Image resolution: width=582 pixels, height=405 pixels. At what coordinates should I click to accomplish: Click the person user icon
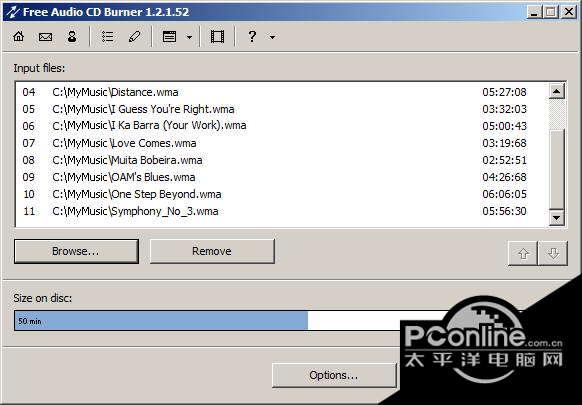[x=72, y=36]
